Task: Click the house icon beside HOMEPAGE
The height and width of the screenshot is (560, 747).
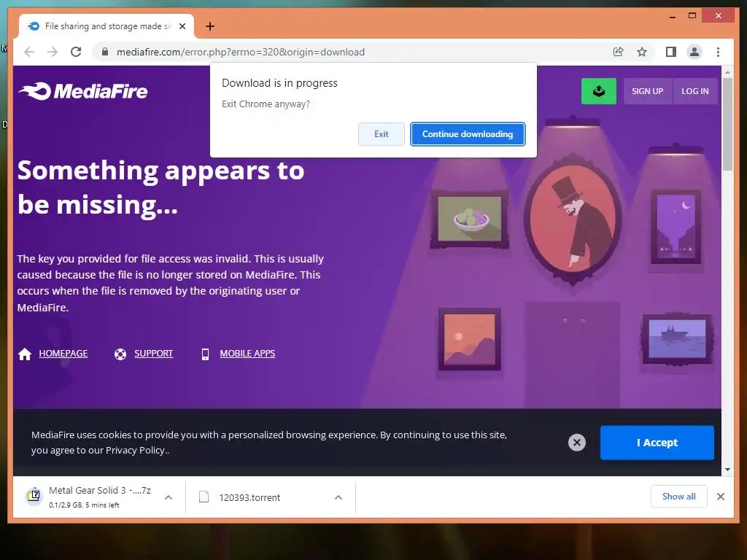Action: point(25,354)
